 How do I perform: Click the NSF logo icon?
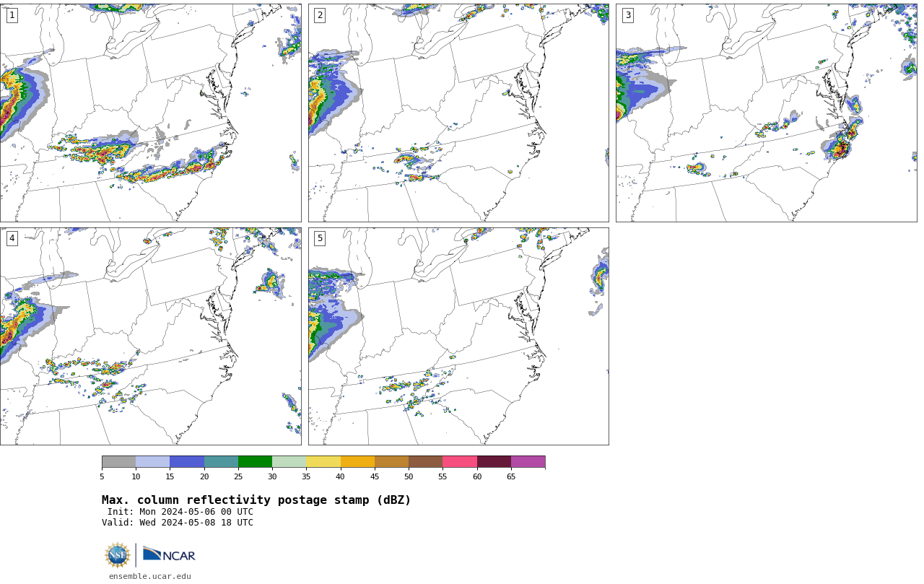click(118, 555)
